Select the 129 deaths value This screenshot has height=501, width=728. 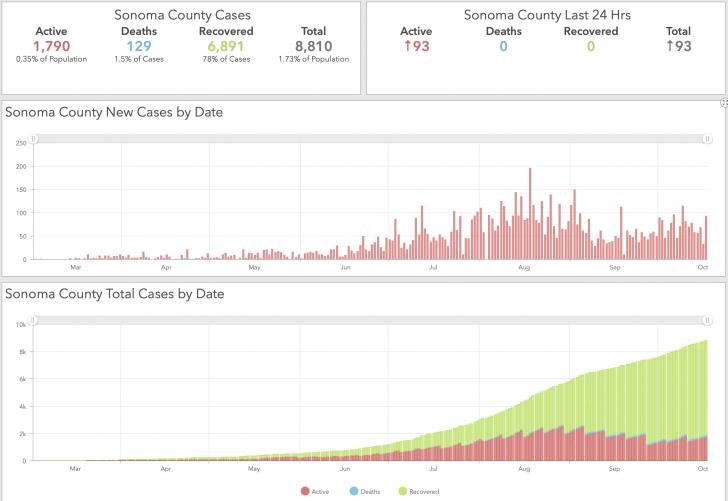coord(139,46)
